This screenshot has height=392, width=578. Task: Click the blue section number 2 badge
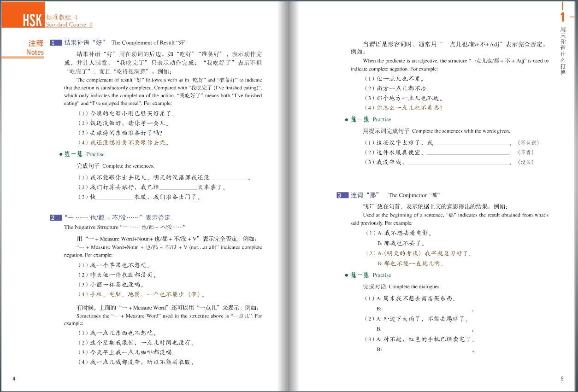click(x=56, y=218)
